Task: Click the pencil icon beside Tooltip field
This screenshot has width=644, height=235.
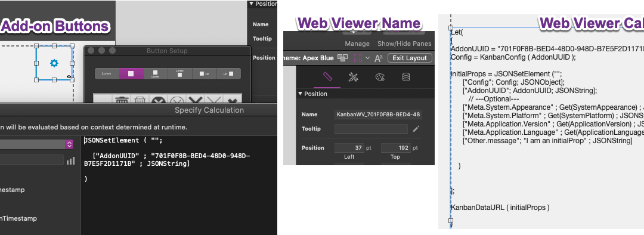Action: (416, 129)
